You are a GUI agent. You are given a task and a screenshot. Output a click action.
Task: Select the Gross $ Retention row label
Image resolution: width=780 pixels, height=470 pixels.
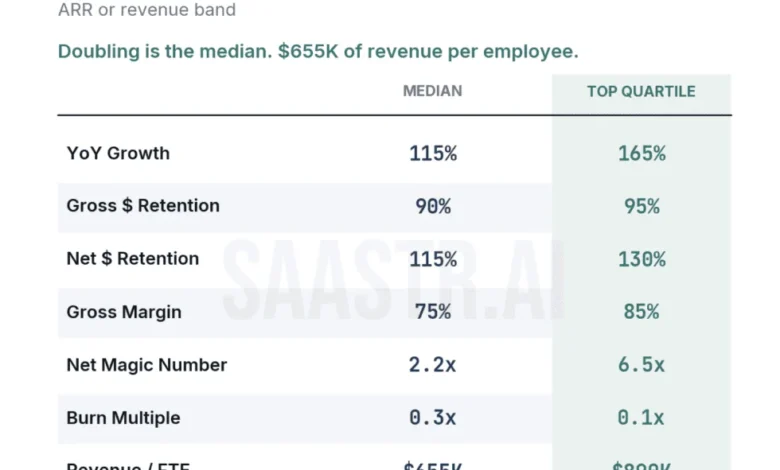pyautogui.click(x=143, y=206)
